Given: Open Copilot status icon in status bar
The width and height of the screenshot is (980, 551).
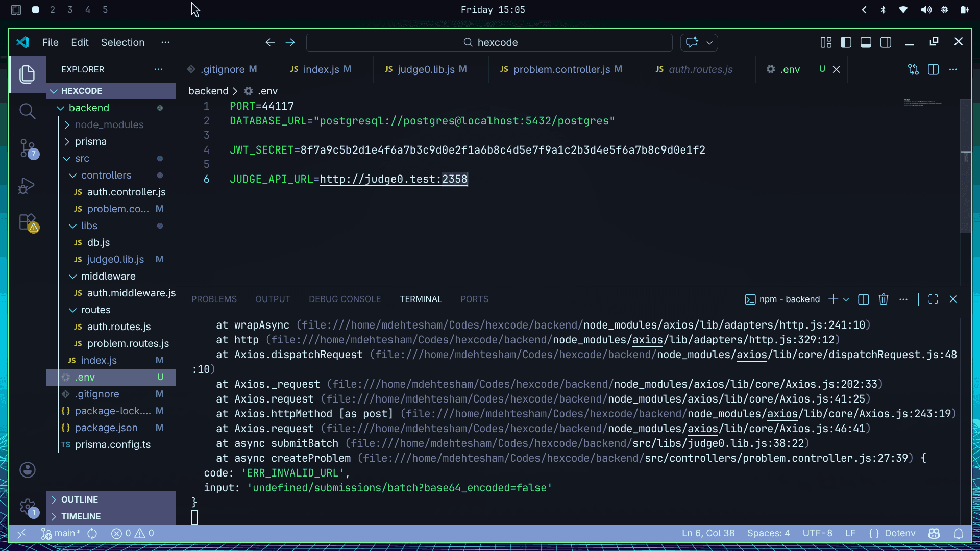Looking at the screenshot, I should [x=934, y=533].
